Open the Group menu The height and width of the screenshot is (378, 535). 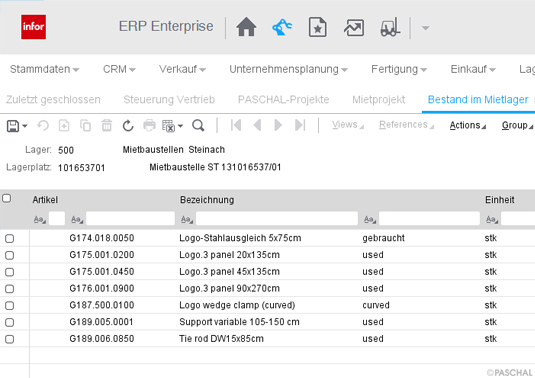[x=517, y=126]
